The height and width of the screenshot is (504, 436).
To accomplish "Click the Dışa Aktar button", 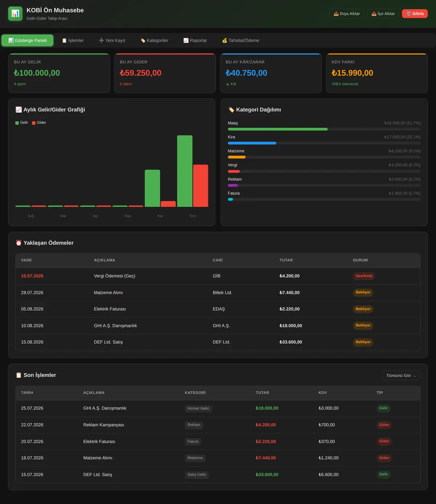I will 347,14.
